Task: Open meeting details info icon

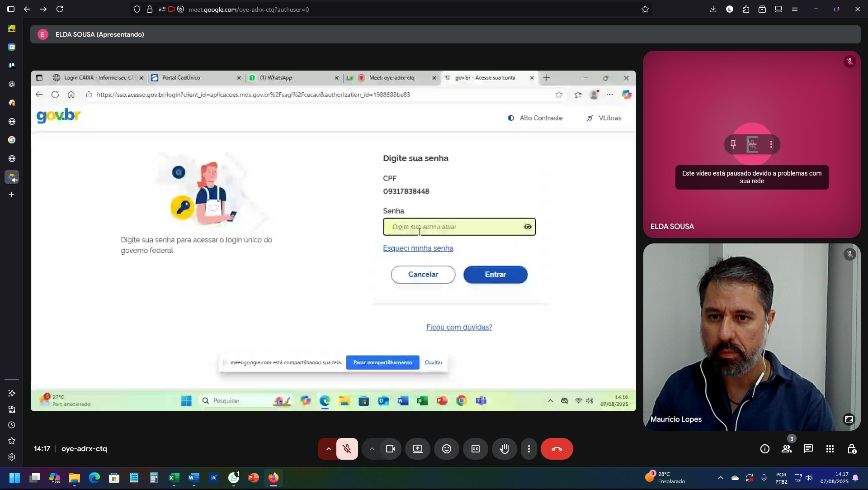Action: click(764, 449)
